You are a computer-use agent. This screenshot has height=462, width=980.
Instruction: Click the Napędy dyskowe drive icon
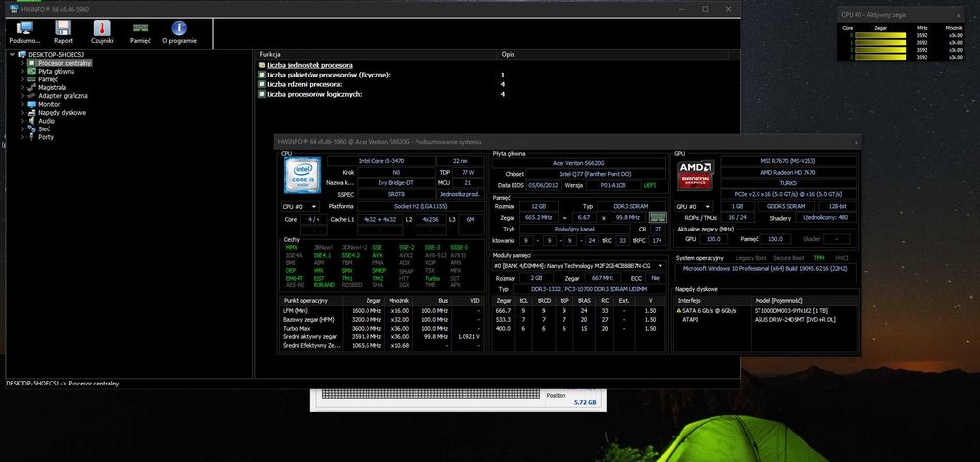32,113
